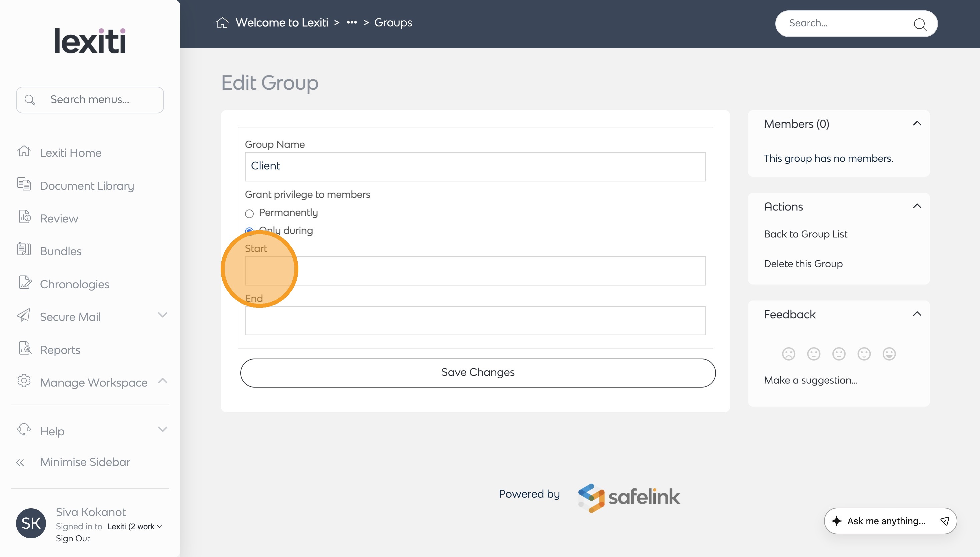
Task: Collapse the Actions panel chevron
Action: pyautogui.click(x=917, y=206)
